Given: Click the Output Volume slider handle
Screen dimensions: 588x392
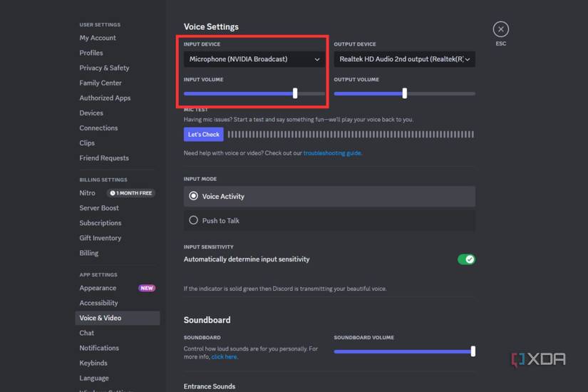Looking at the screenshot, I should click(x=405, y=93).
